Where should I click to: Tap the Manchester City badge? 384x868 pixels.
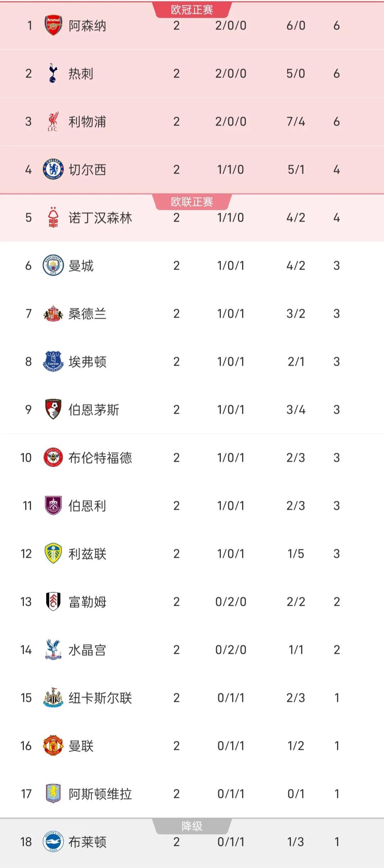coord(53,265)
